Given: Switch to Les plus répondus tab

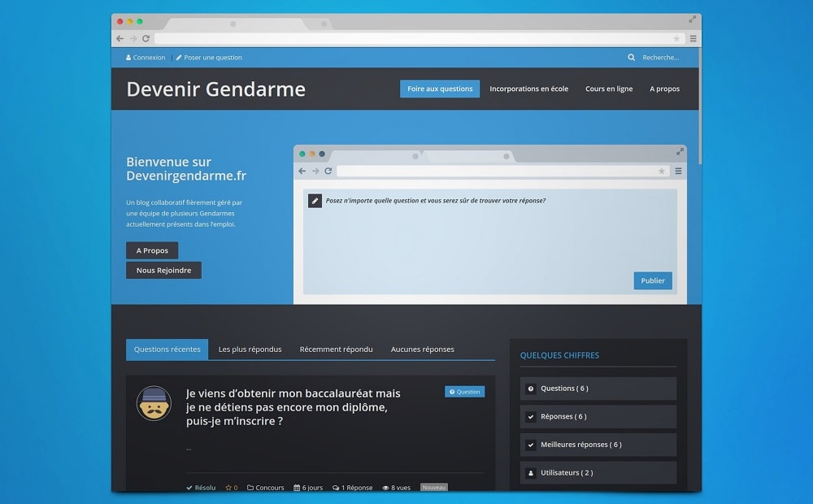Looking at the screenshot, I should tap(250, 349).
